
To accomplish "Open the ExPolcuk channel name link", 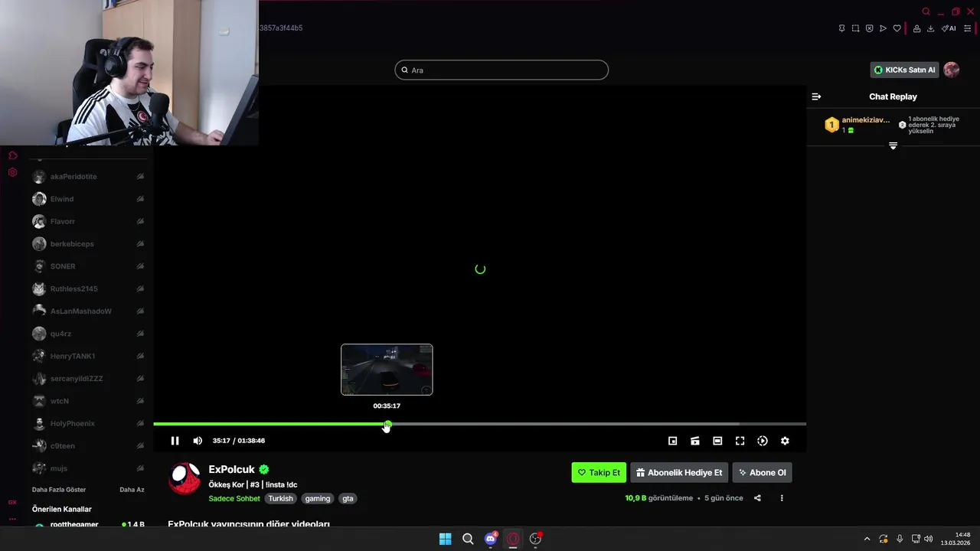I will tap(231, 470).
